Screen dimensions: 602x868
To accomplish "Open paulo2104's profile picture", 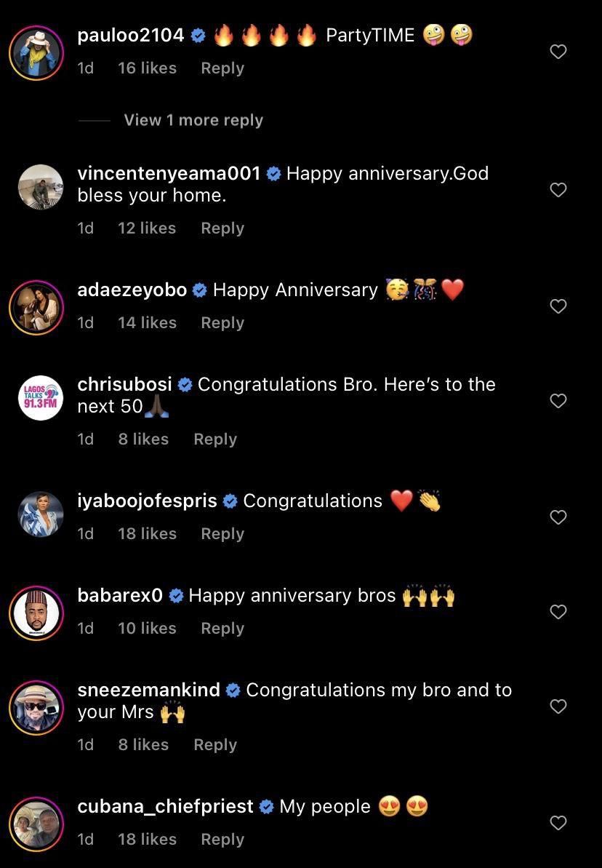I will click(x=36, y=52).
